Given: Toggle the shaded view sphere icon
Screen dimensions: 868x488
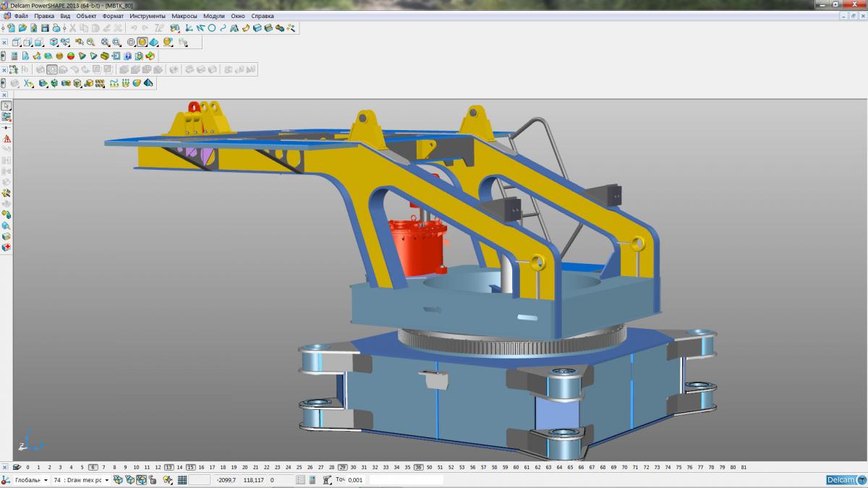Looking at the screenshot, I should [x=142, y=42].
